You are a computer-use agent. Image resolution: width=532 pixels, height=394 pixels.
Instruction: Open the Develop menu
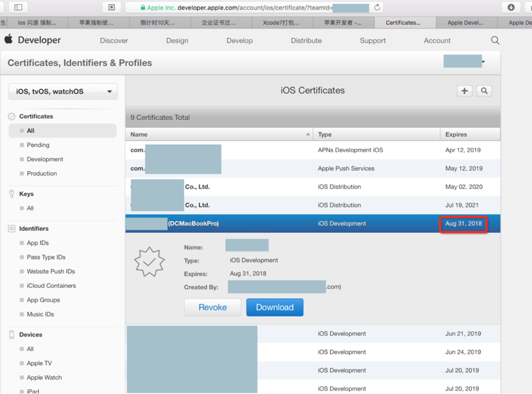[x=239, y=41]
